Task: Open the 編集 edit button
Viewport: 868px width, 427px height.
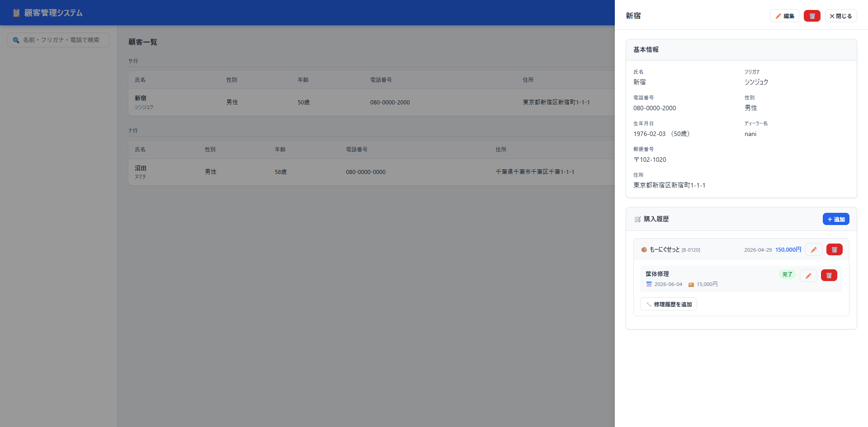Action: pyautogui.click(x=784, y=16)
